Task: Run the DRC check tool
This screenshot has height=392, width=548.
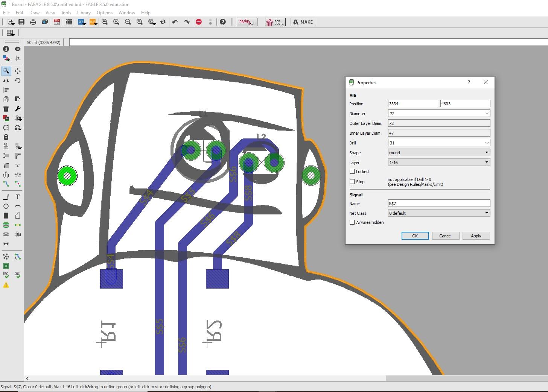Action: [17, 275]
